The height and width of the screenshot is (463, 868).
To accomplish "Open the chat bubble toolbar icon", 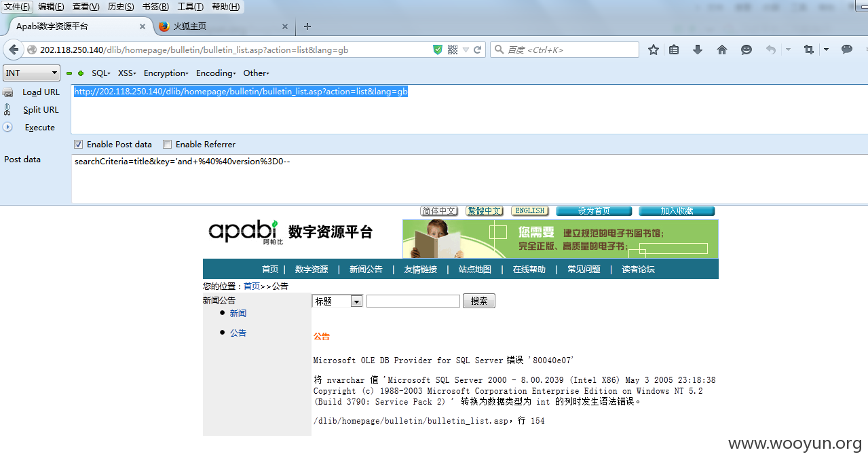I will (847, 50).
